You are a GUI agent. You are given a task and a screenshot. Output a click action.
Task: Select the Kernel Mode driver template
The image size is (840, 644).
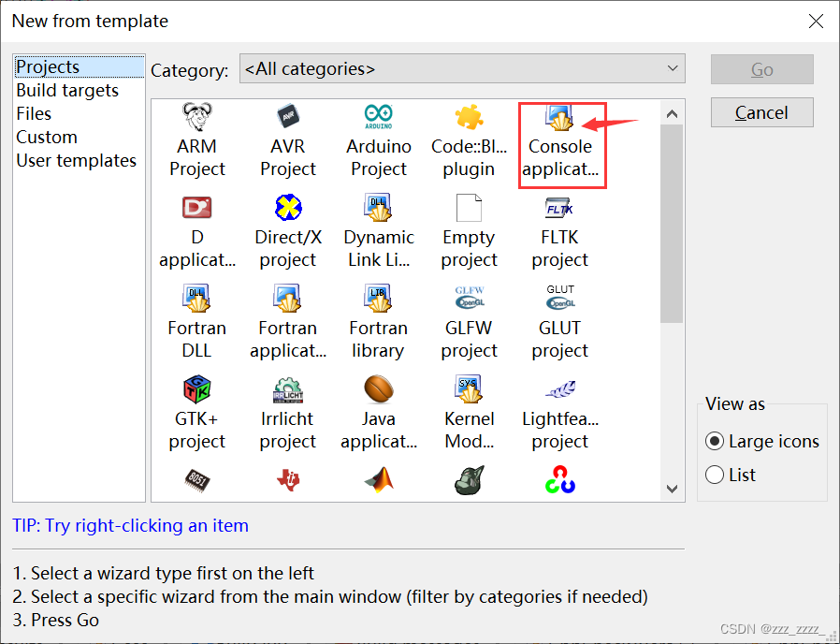click(469, 414)
